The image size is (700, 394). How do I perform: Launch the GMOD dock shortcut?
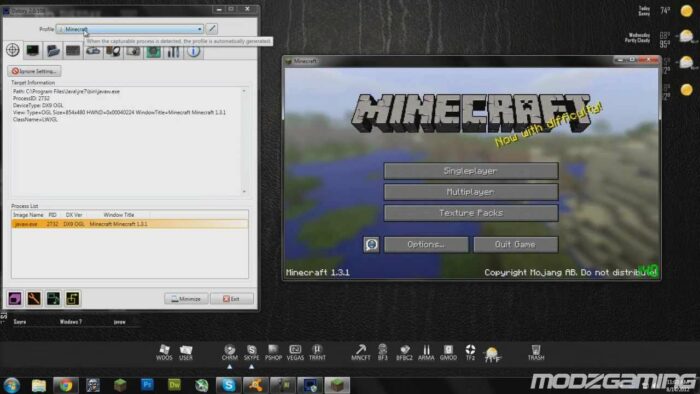(448, 352)
